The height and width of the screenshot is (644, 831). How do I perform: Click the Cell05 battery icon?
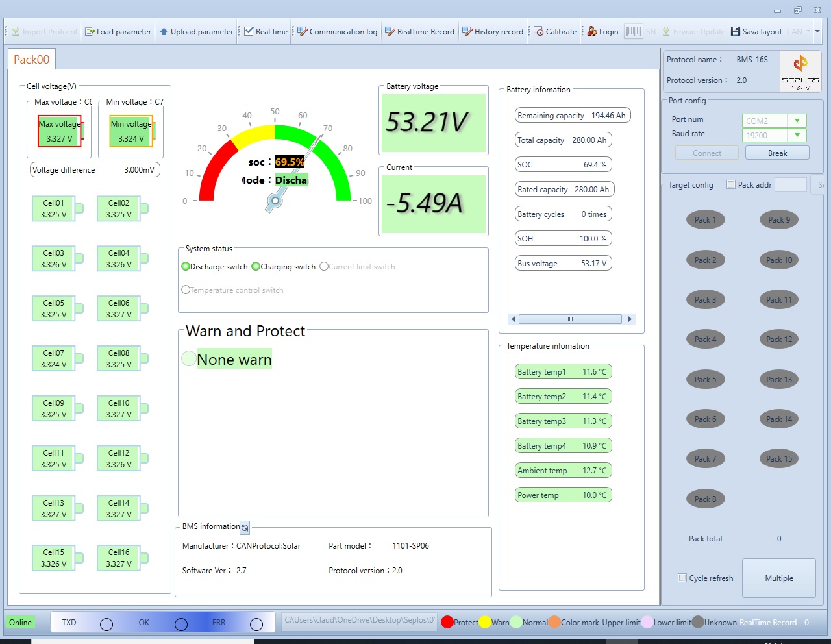tap(58, 308)
